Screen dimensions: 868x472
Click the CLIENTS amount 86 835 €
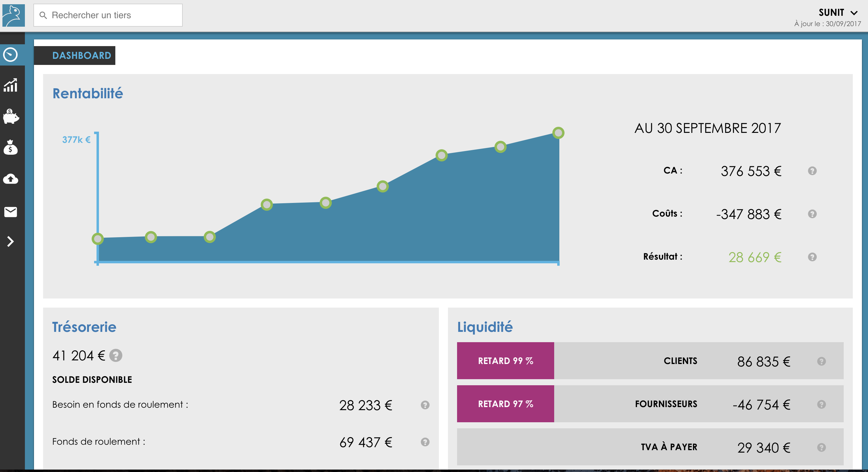tap(764, 362)
